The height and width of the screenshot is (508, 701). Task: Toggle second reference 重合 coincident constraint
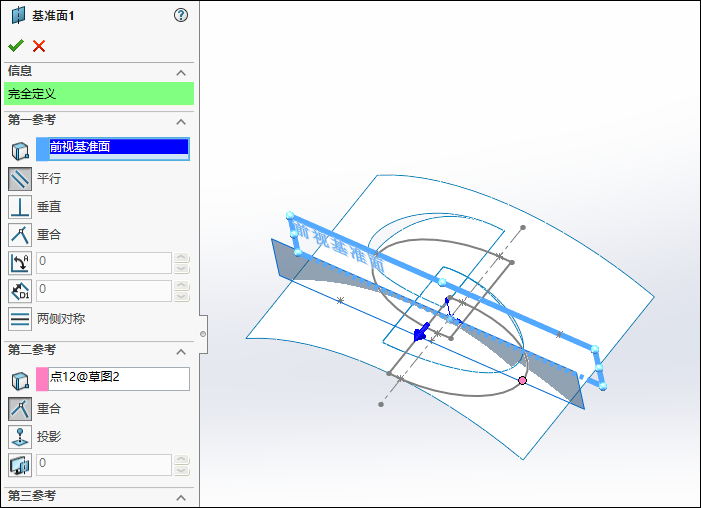tap(20, 409)
